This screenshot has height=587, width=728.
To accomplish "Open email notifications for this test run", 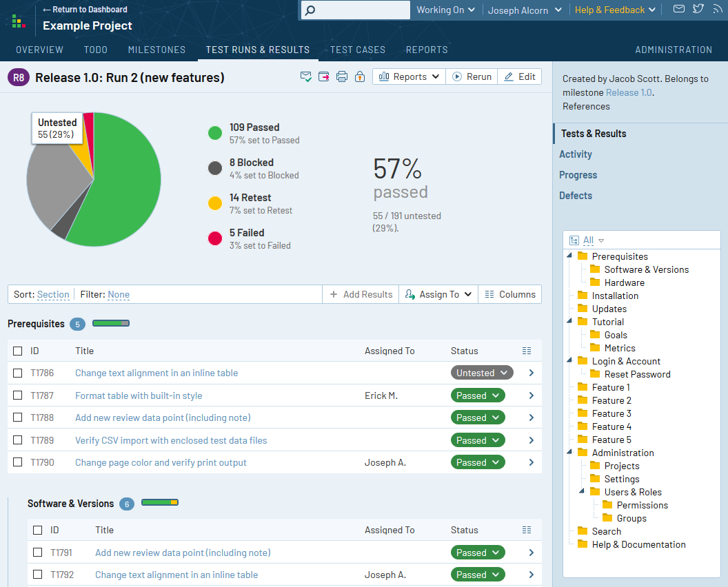I will click(305, 76).
